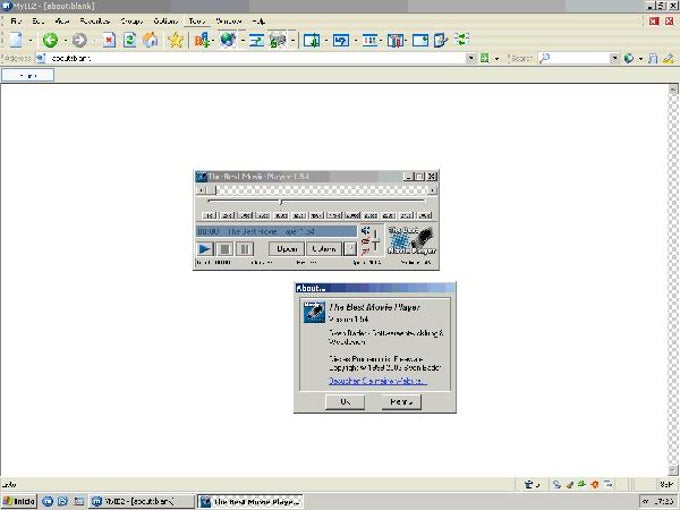Viewport: 680px width, 510px height.
Task: Click the search engine globe icon
Action: (628, 58)
